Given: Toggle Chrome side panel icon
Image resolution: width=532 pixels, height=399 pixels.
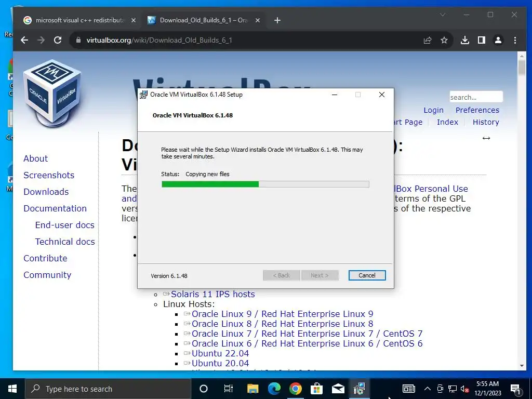Looking at the screenshot, I should click(x=482, y=40).
